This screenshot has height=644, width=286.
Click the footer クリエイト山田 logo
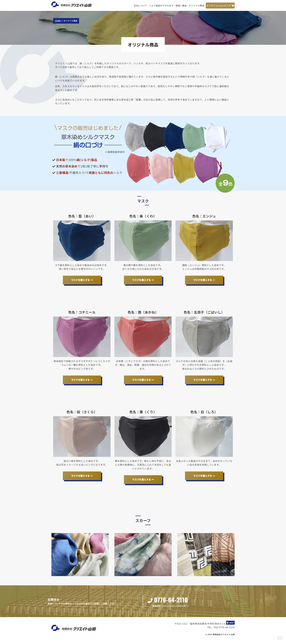(x=74, y=628)
